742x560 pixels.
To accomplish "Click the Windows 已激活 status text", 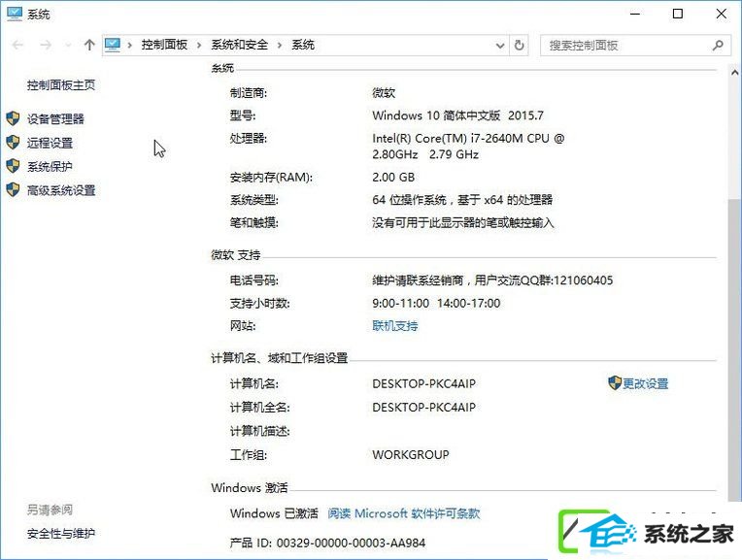I will point(274,513).
